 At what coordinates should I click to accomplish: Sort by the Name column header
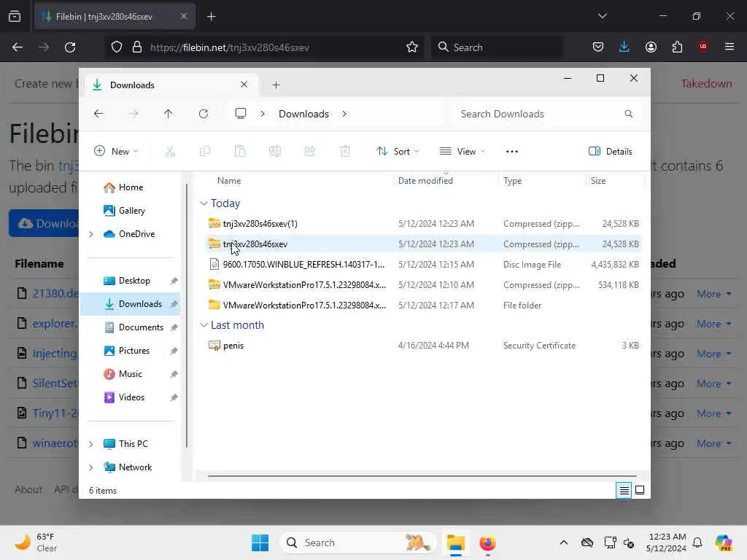[229, 181]
